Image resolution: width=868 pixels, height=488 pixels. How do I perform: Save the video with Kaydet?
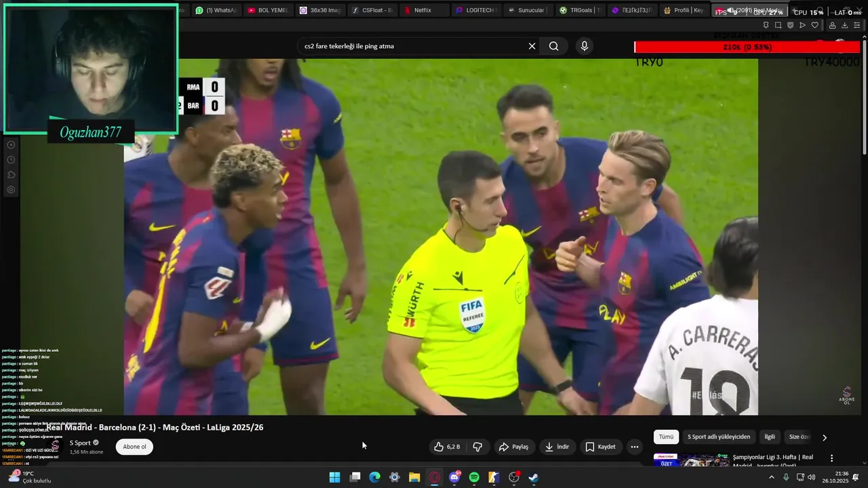[600, 447]
